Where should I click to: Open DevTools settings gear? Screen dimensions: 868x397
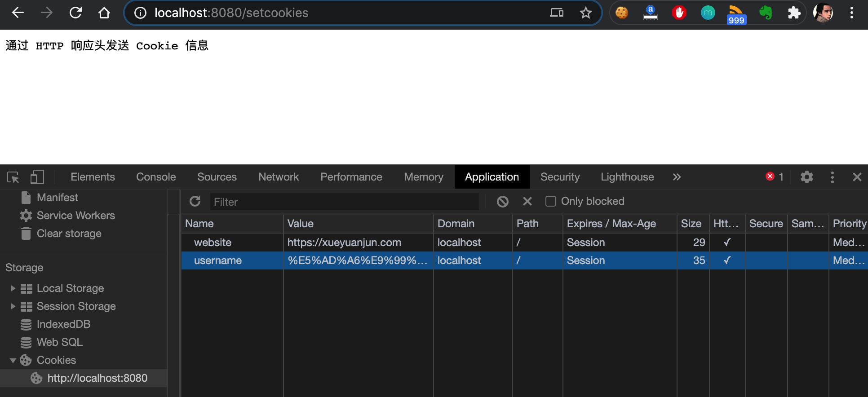807,177
